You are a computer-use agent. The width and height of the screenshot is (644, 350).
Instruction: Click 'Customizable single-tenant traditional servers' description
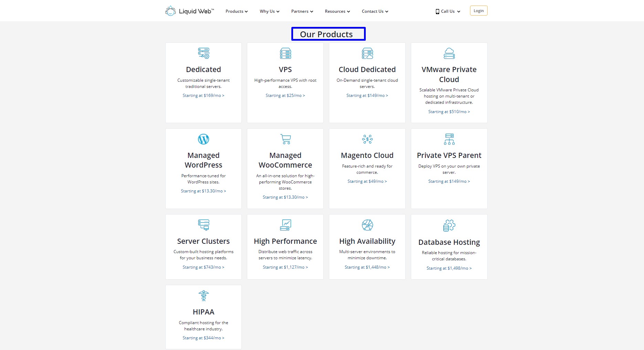coord(204,83)
